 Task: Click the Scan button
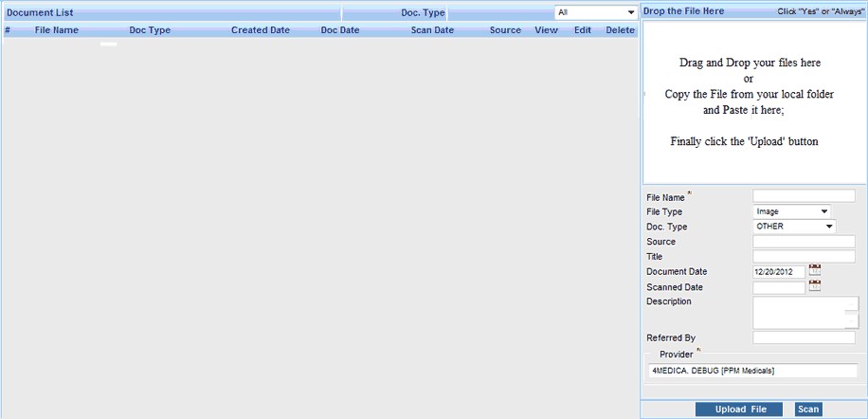[x=808, y=410]
